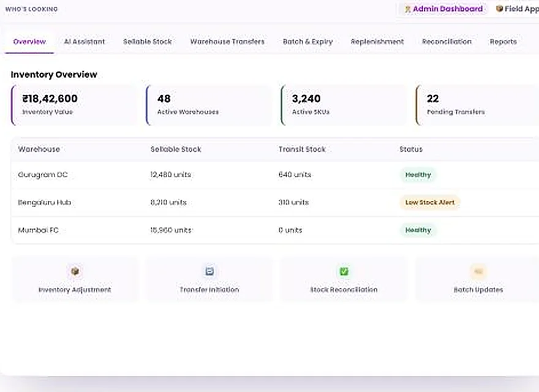539x392 pixels.
Task: Click the 0 units transit cell
Action: click(290, 230)
